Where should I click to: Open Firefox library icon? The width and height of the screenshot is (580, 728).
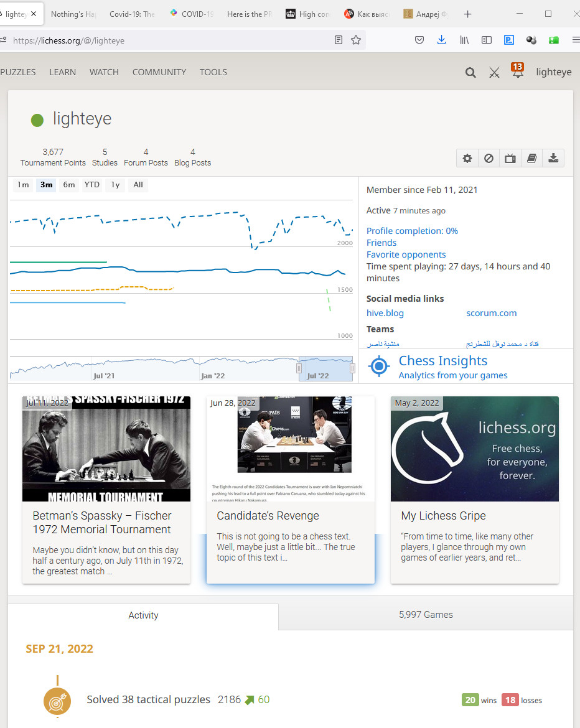(x=464, y=40)
